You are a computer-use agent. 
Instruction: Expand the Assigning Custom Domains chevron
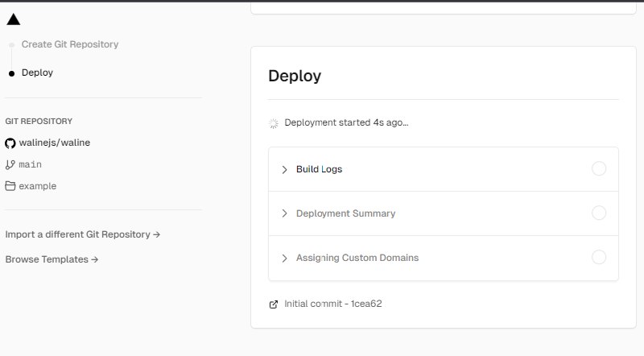(x=284, y=259)
